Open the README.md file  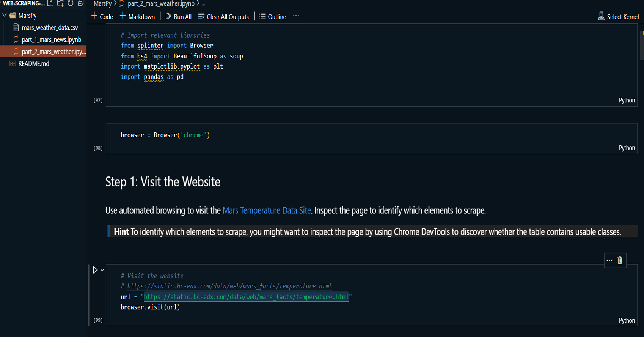pyautogui.click(x=34, y=64)
